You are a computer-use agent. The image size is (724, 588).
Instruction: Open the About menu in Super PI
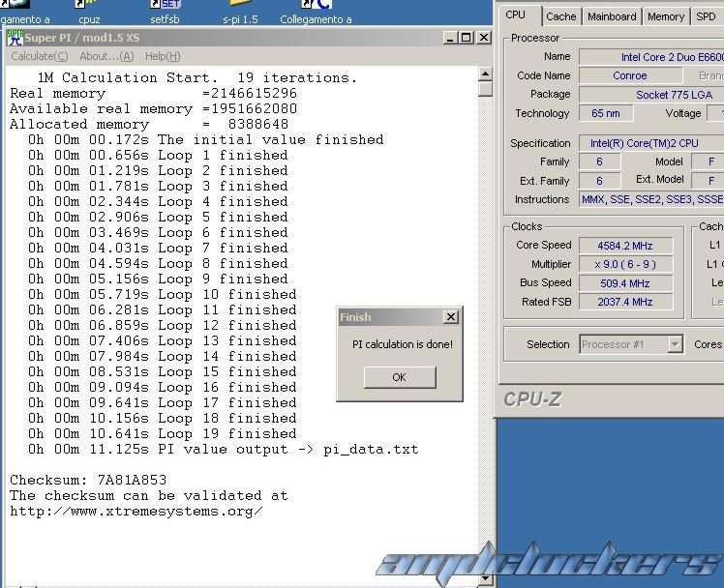(x=106, y=56)
